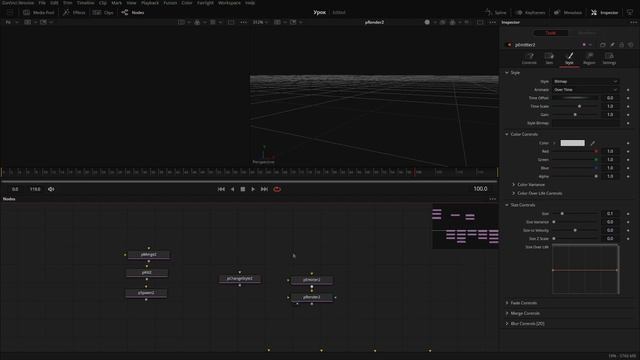640x360 pixels.
Task: Select the pSpawn2 node
Action: 146,293
